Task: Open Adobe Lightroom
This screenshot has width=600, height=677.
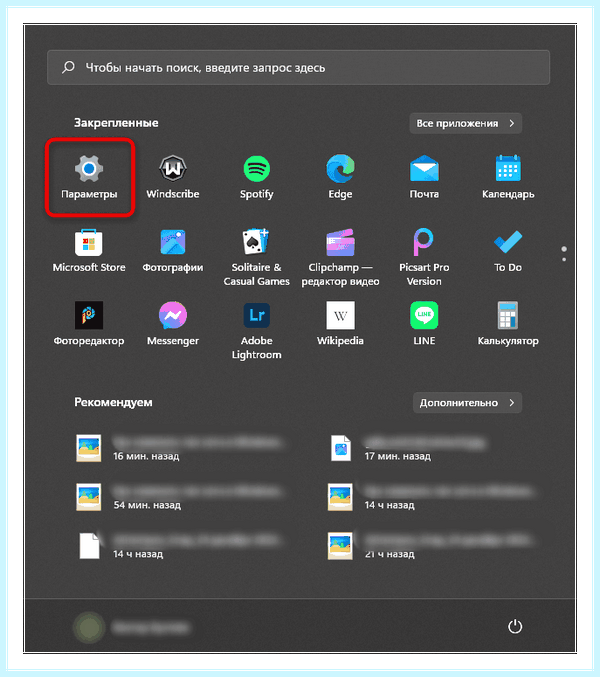Action: (x=256, y=331)
